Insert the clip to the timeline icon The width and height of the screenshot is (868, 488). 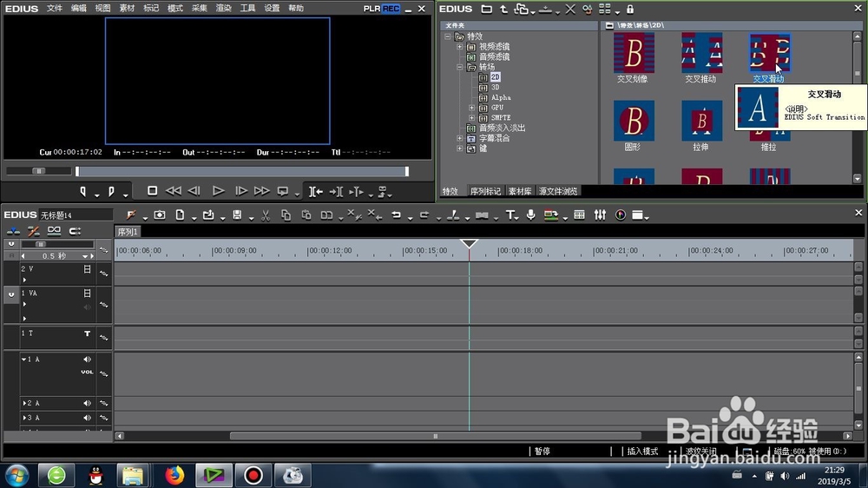[x=316, y=192]
